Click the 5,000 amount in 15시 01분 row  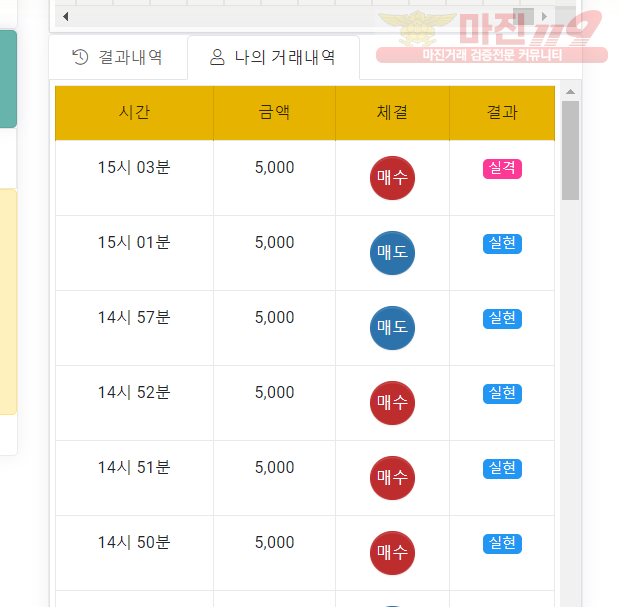click(x=274, y=243)
